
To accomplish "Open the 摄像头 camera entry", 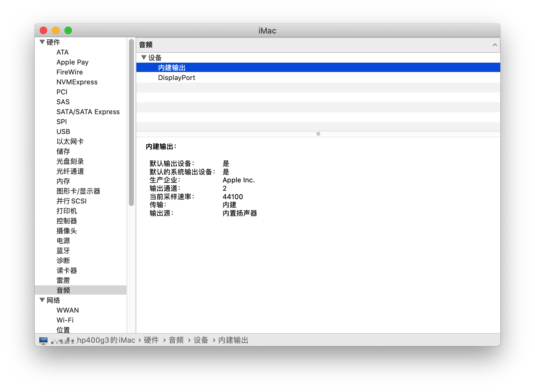I will click(x=67, y=231).
